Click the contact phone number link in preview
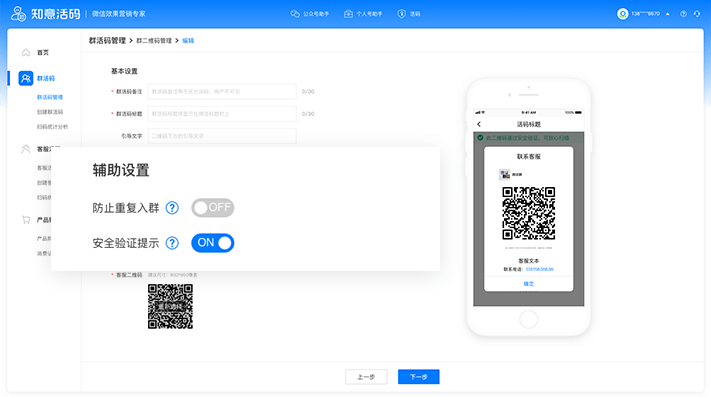 (x=539, y=270)
